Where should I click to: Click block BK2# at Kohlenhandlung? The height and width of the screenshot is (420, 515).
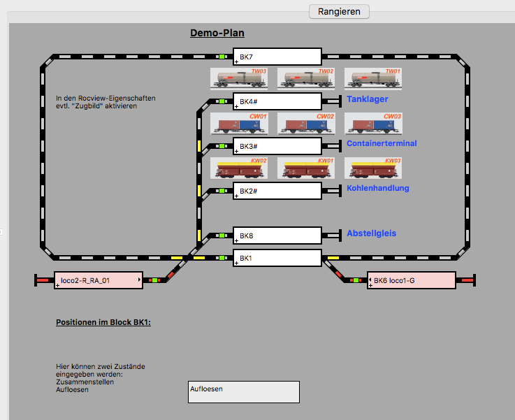pos(277,191)
